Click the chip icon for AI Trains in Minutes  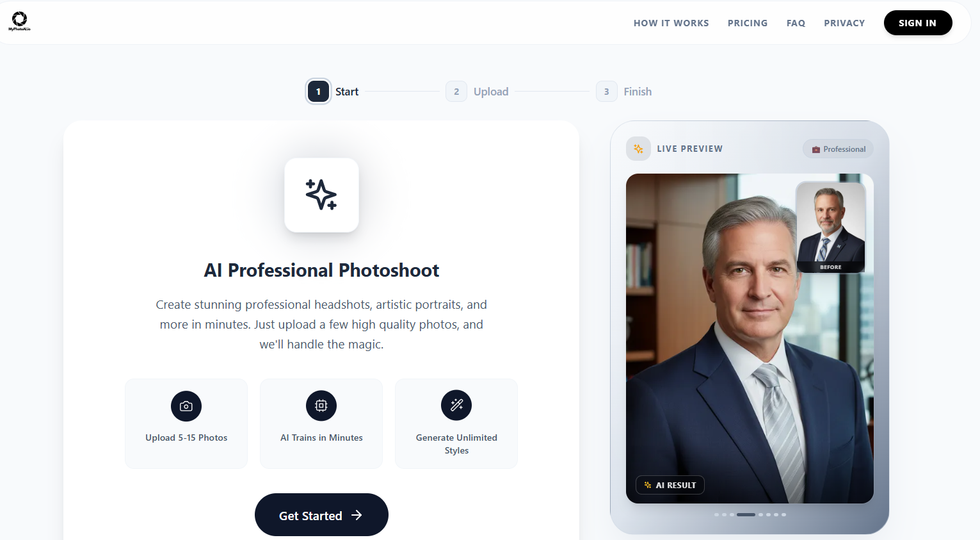click(x=321, y=405)
